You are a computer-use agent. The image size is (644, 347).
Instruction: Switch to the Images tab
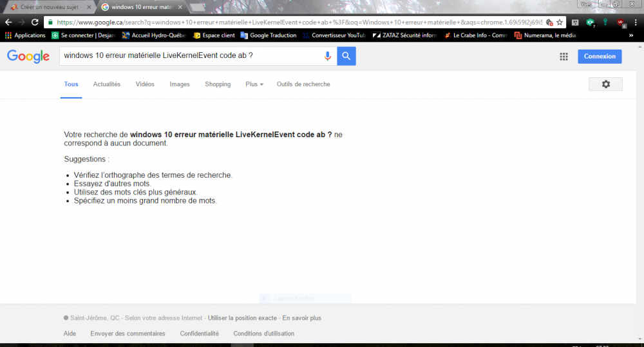(x=180, y=84)
